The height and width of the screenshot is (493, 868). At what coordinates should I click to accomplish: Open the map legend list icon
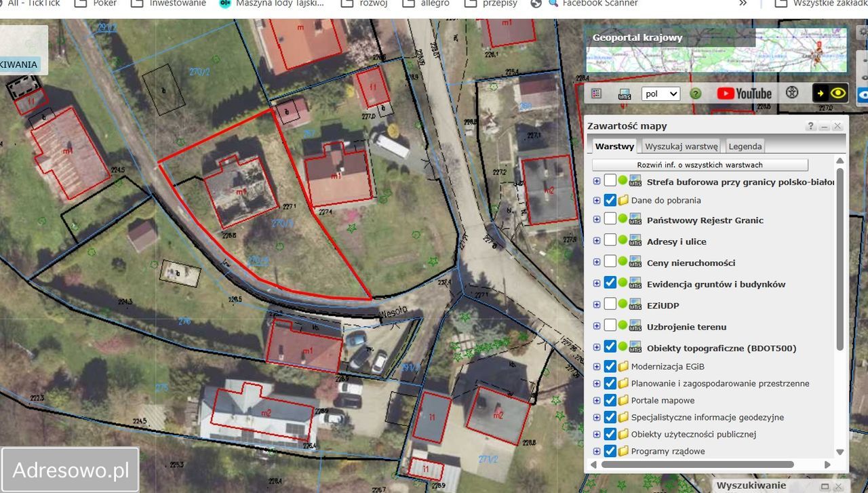pos(597,94)
